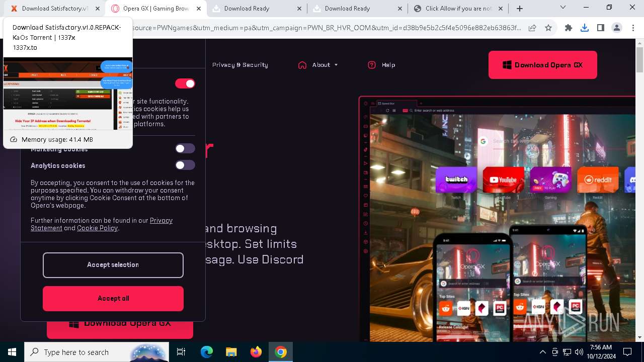Click the Gaming free-to-play speed dial tile
The width and height of the screenshot is (644, 362).
point(551,179)
